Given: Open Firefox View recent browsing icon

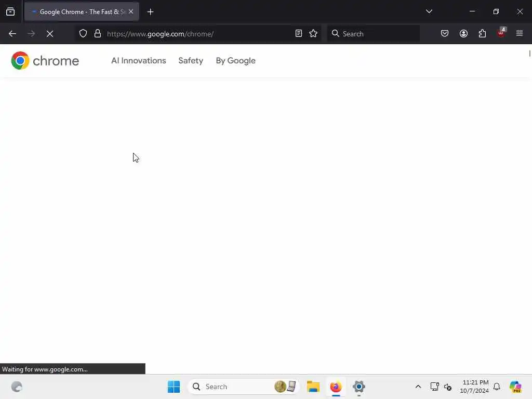Looking at the screenshot, I should tap(10, 12).
